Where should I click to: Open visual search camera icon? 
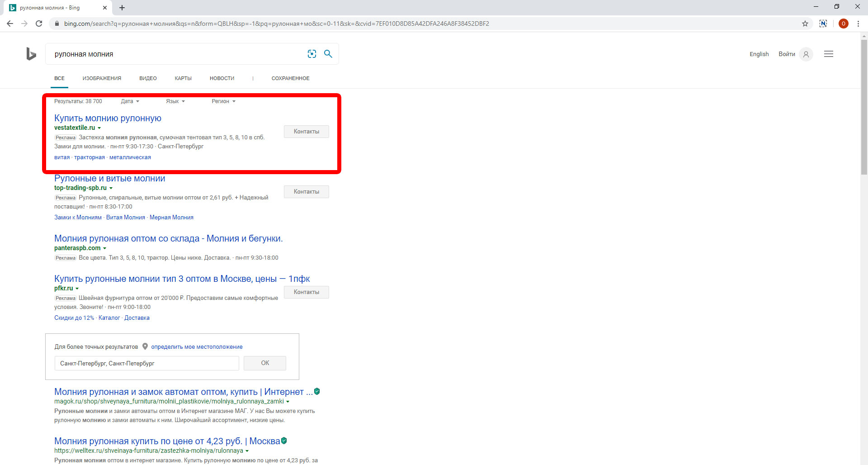tap(312, 54)
